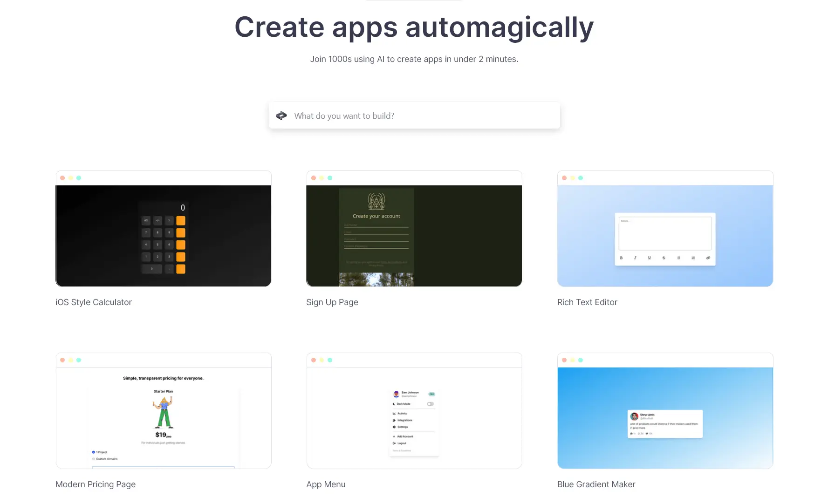Click the Italic icon in Rich Text Editor preview

tap(635, 258)
